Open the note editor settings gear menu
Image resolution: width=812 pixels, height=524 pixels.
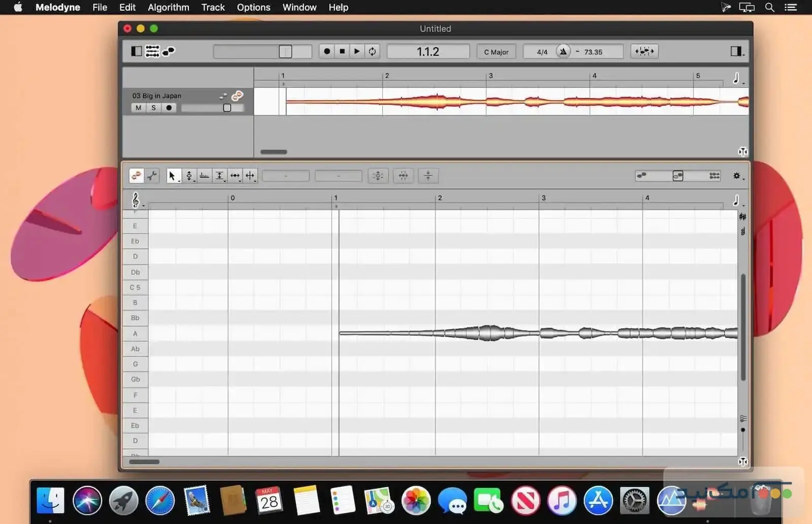pyautogui.click(x=737, y=176)
